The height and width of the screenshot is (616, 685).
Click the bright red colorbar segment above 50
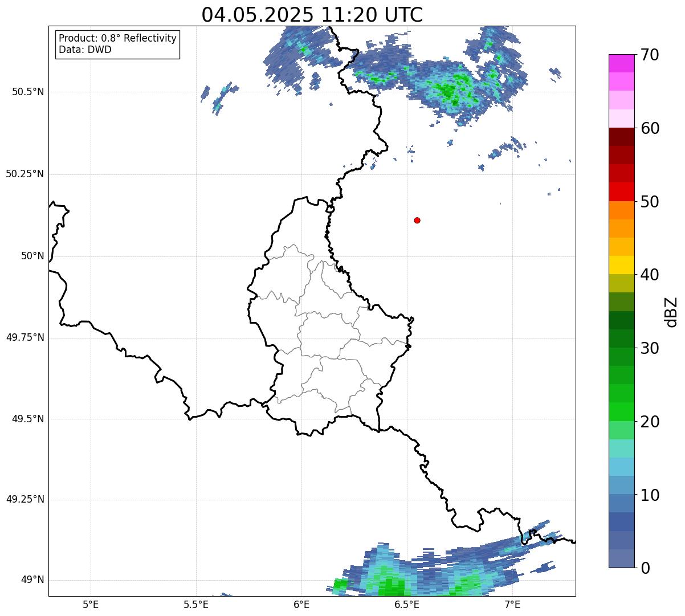(621, 192)
